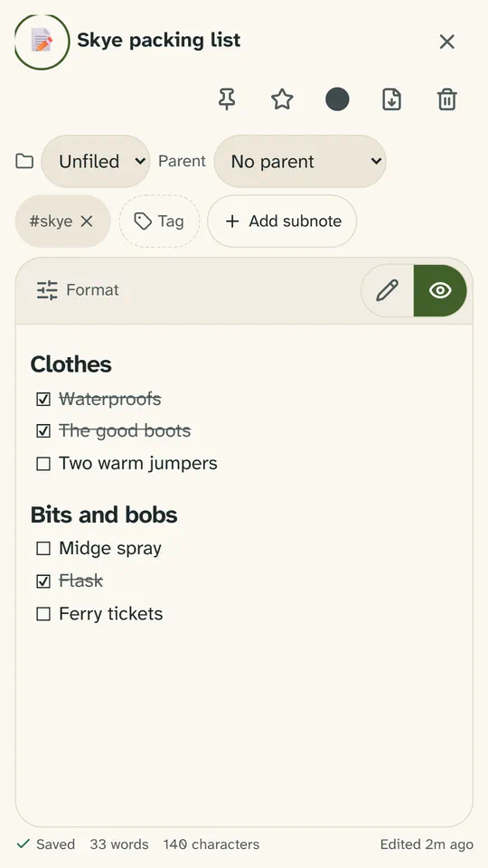This screenshot has height=868, width=488.
Task: Mark the note as favorite with the star
Action: coord(282,99)
